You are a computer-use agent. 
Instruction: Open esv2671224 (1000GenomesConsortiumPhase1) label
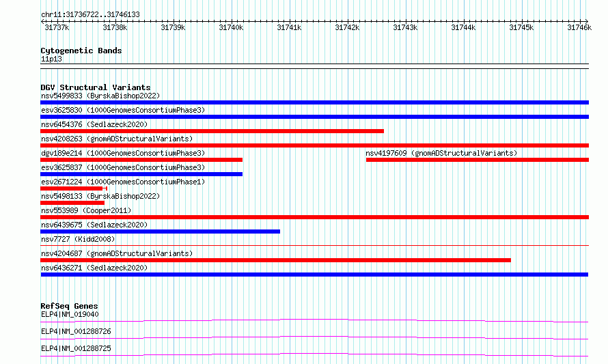tap(123, 182)
